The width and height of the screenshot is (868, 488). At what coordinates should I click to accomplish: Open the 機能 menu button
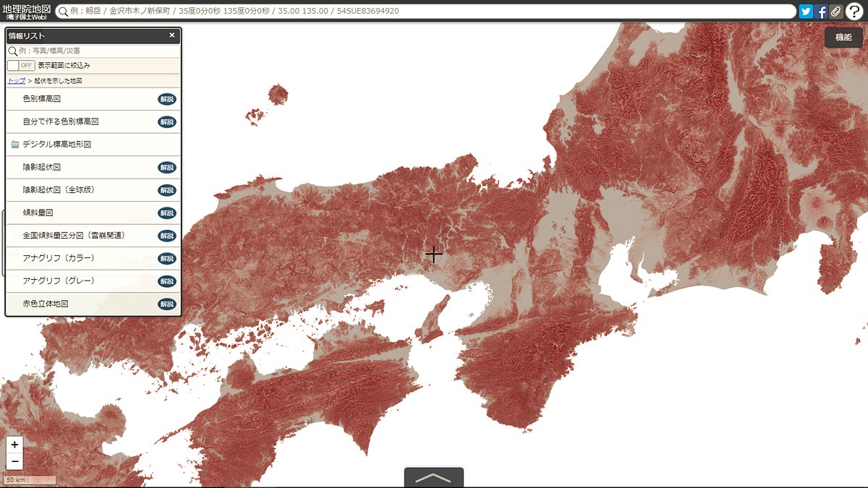coord(843,38)
